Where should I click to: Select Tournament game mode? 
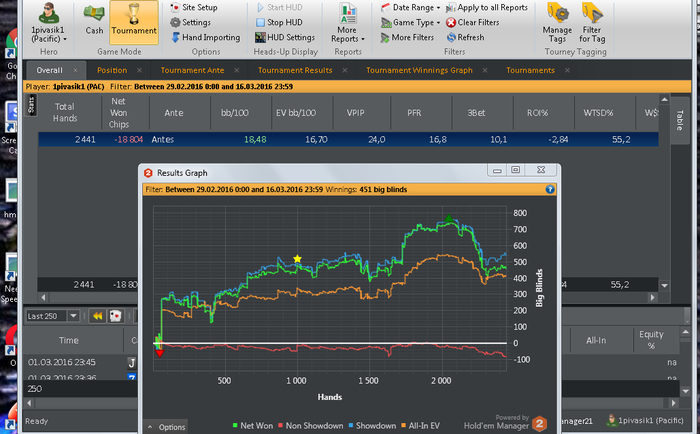click(x=133, y=21)
